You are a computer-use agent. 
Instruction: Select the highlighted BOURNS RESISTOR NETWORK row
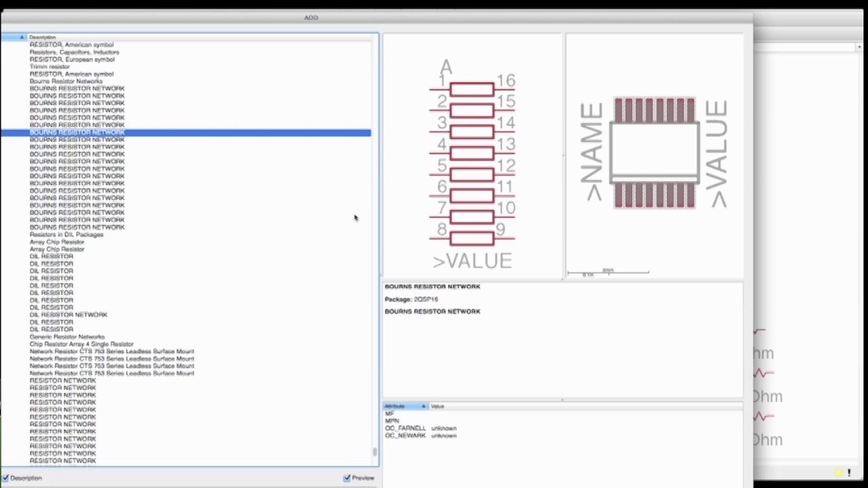point(77,133)
